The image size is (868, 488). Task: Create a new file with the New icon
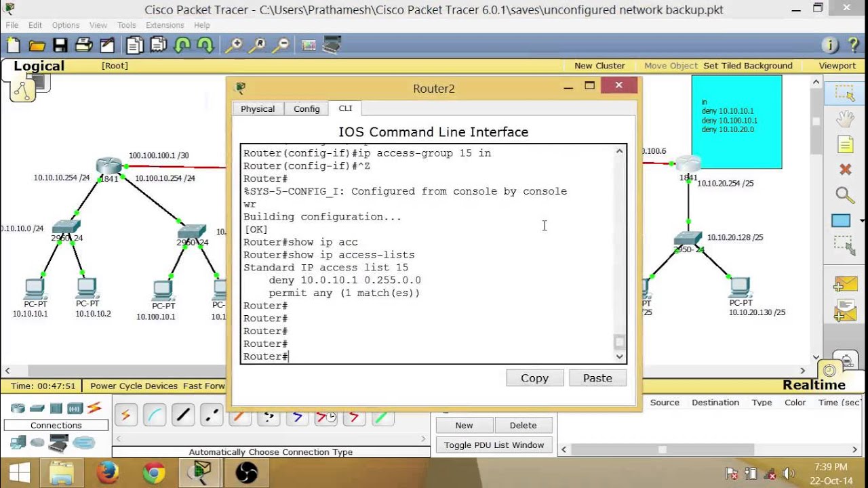(x=14, y=45)
